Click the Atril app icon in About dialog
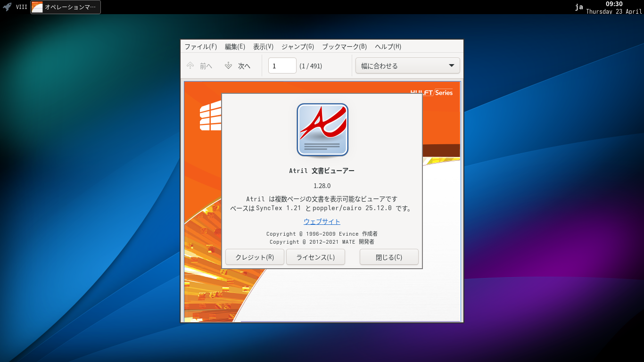This screenshot has height=362, width=644. coord(322,130)
